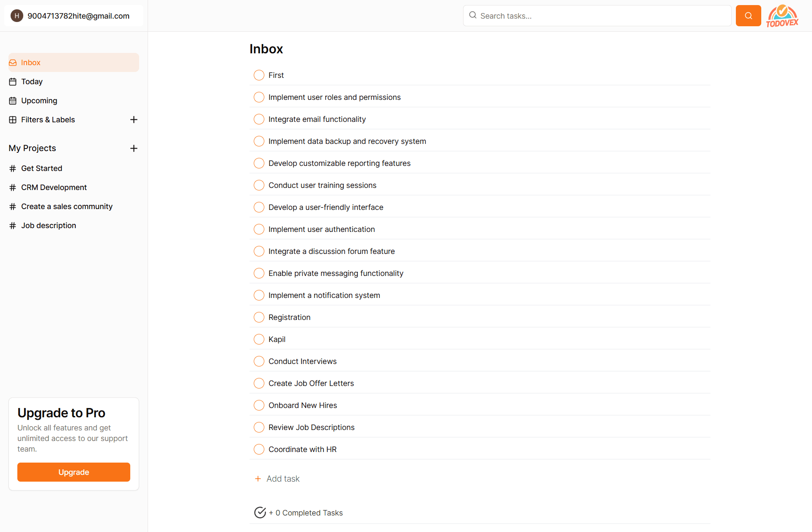Check off 'Integrate email functionality' task
The width and height of the screenshot is (812, 532).
coord(259,119)
